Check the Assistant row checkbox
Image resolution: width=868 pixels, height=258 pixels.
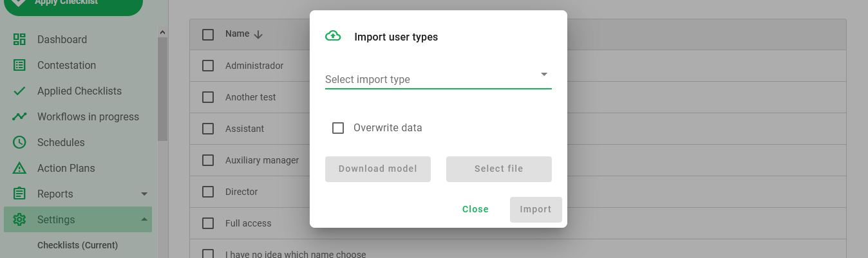pos(208,129)
